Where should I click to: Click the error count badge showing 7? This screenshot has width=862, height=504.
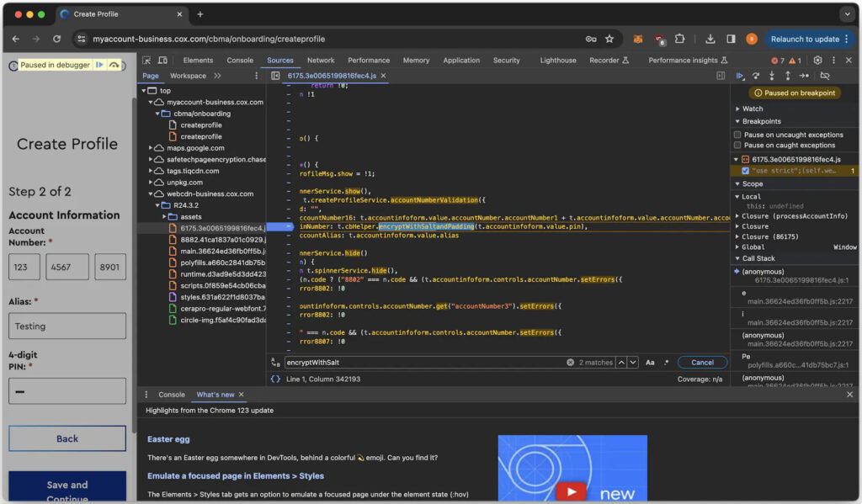point(777,61)
